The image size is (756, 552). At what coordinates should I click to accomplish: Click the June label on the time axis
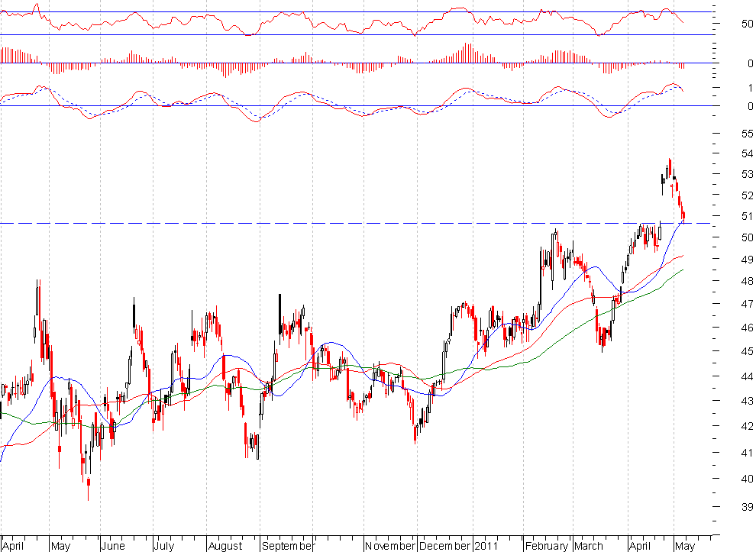click(x=113, y=546)
